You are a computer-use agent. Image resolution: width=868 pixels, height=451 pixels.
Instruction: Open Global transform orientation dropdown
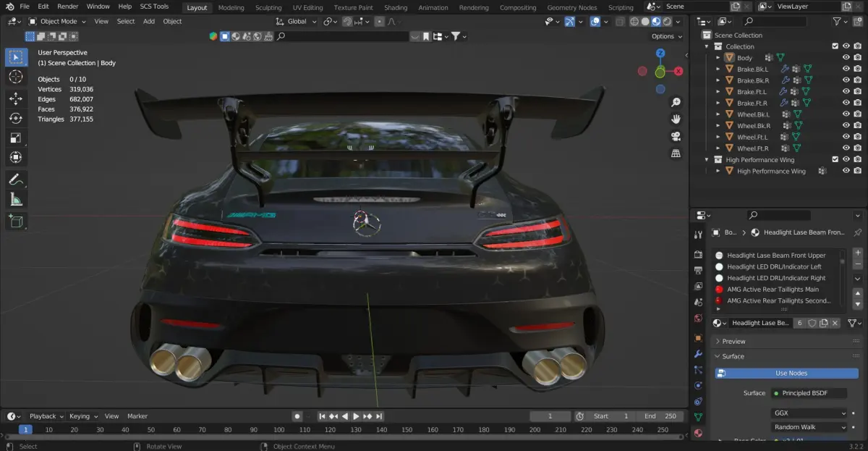pos(295,22)
